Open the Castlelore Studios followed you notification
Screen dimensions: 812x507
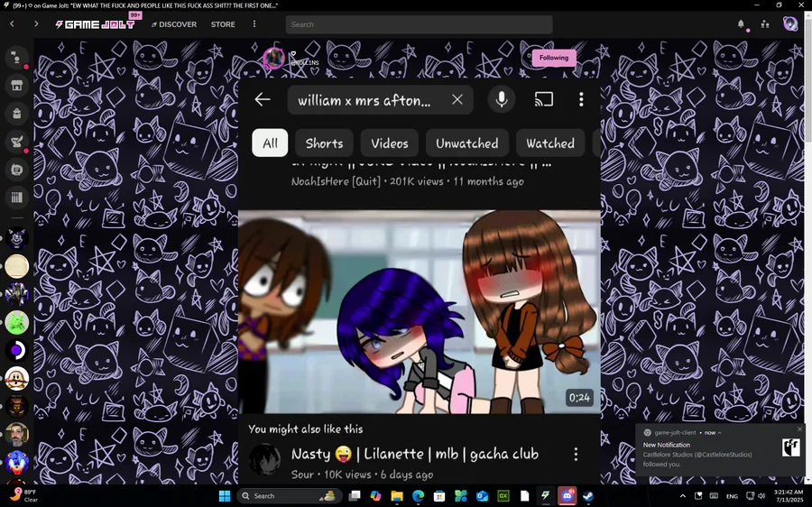pos(720,449)
